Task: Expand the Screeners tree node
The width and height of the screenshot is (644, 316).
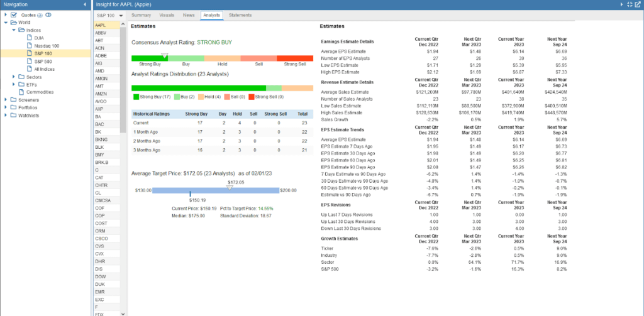Action: [6, 100]
